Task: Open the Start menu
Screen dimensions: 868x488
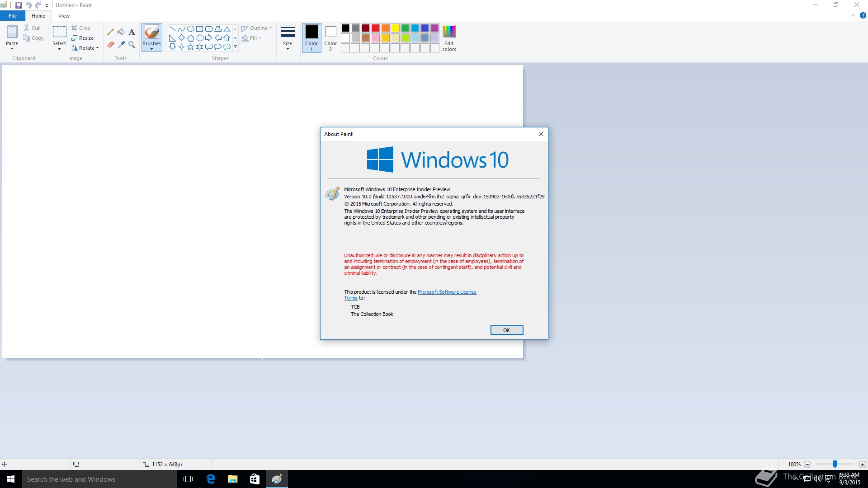Action: (11, 479)
